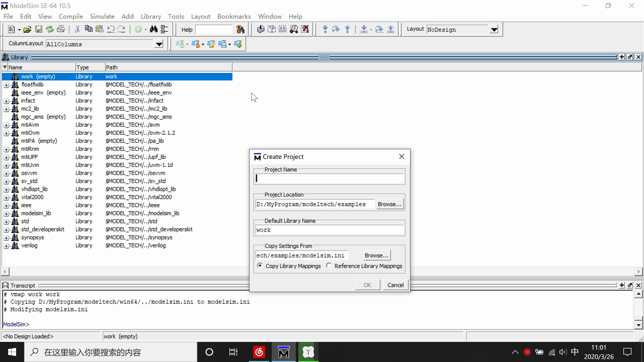644x362 pixels.
Task: Expand the mtiOvm library entry
Action: [6, 132]
